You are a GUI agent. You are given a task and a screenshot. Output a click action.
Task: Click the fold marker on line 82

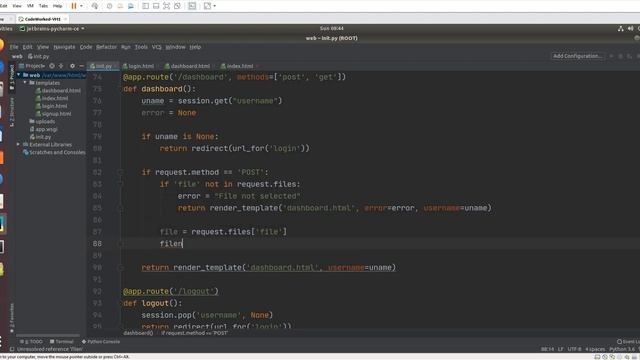point(120,172)
